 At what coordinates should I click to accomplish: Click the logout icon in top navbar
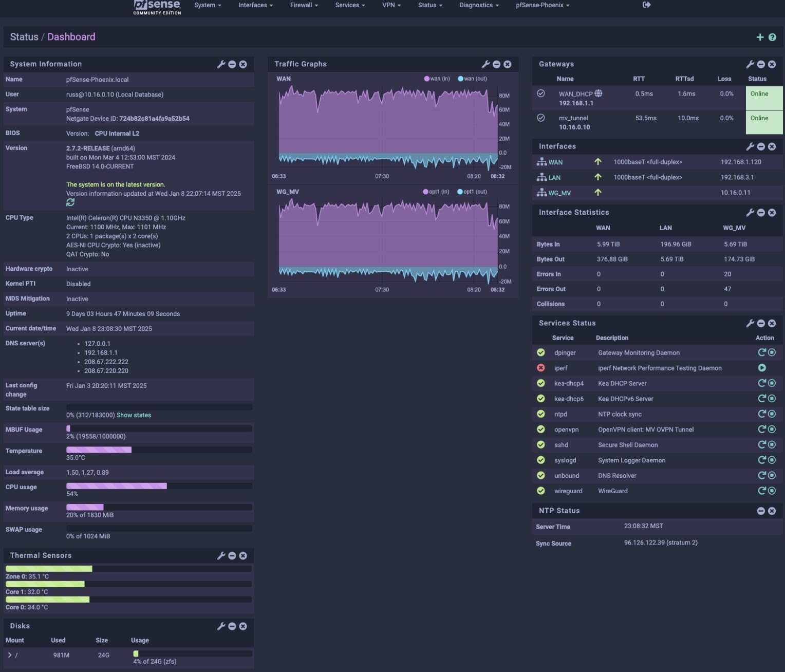646,5
